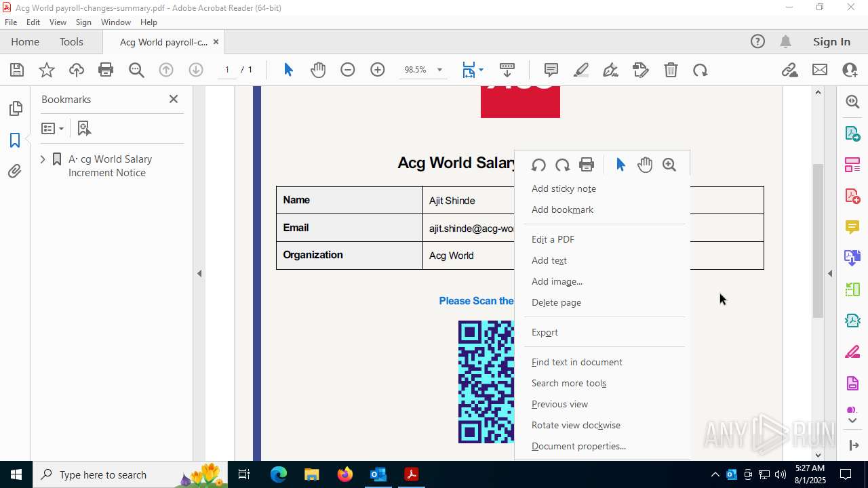The height and width of the screenshot is (488, 868).
Task: Star the file with the bookmark star icon
Action: 47,70
